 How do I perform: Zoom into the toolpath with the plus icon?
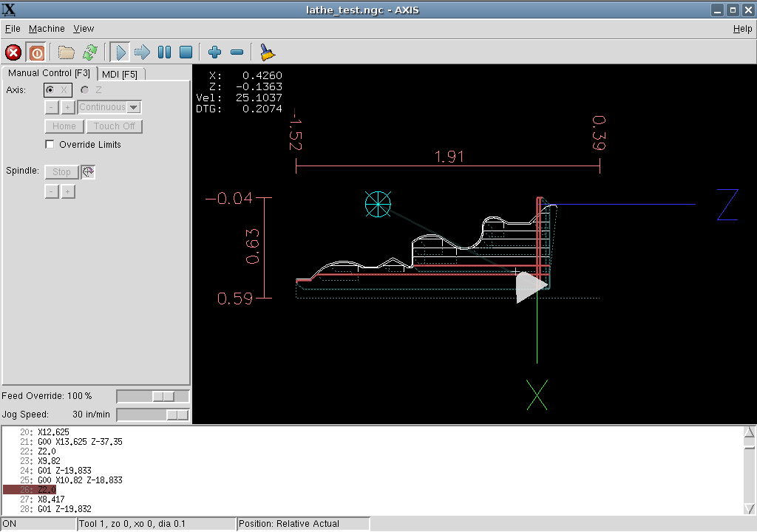(214, 52)
